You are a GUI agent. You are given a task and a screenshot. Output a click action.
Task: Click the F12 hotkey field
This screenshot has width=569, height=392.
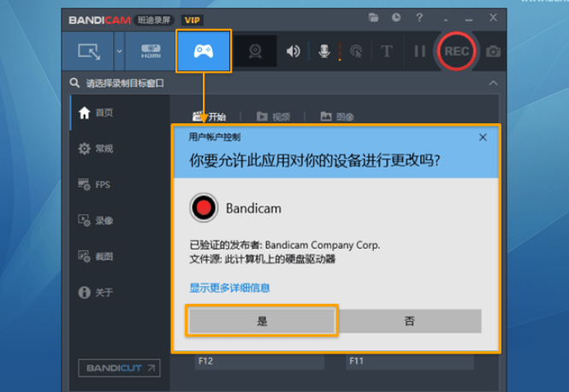point(259,361)
